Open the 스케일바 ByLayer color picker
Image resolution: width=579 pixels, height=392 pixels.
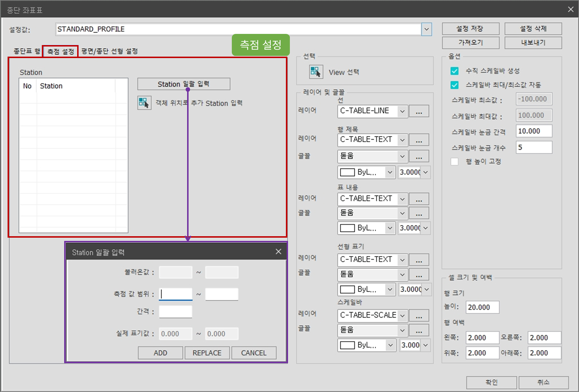367,345
